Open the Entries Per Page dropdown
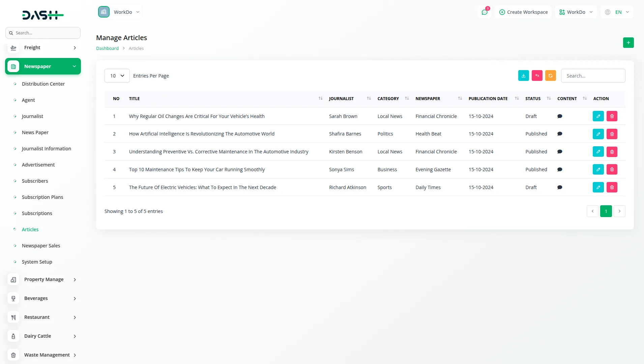The height and width of the screenshot is (364, 644). 117,75
